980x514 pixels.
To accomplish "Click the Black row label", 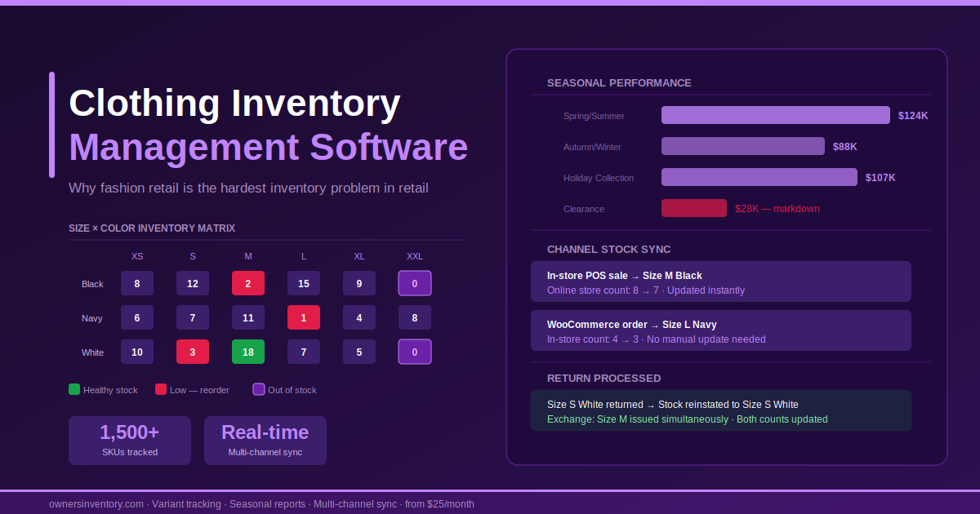I will (92, 284).
